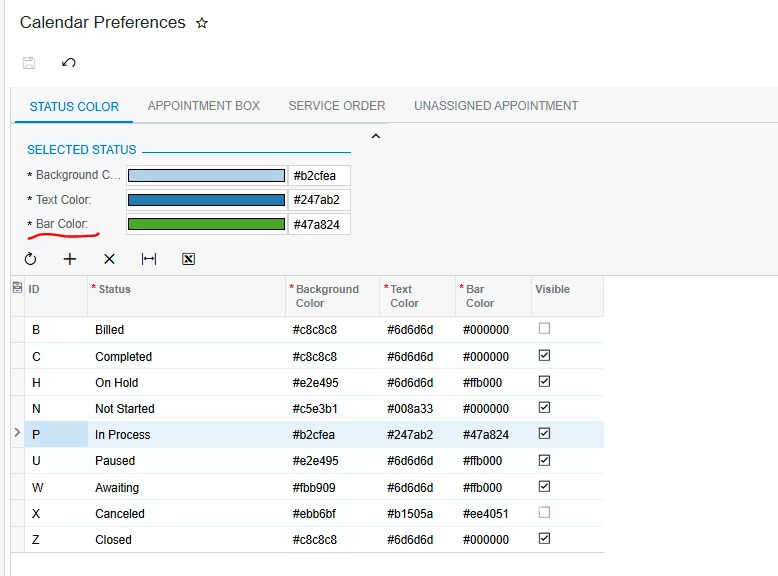Click ID cell Z

pos(56,539)
